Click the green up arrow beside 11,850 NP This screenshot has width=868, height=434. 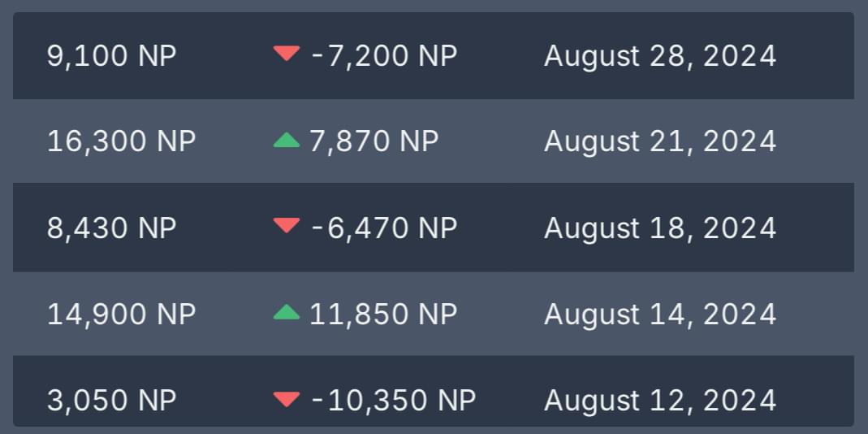click(x=287, y=313)
